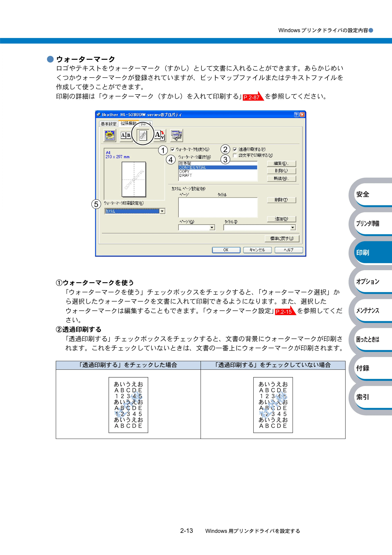Screen dimensions: 392x555
Task: Click the dialog help question mark icon
Action: point(297,114)
